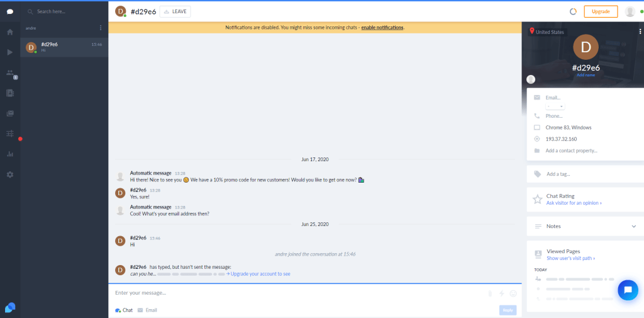This screenshot has height=318, width=644.
Task: Open quick responses lightning icon
Action: click(501, 293)
